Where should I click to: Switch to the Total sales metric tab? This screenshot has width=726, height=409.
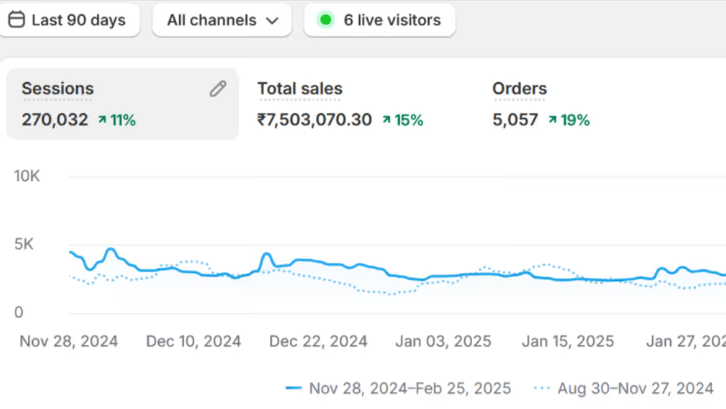tap(300, 89)
